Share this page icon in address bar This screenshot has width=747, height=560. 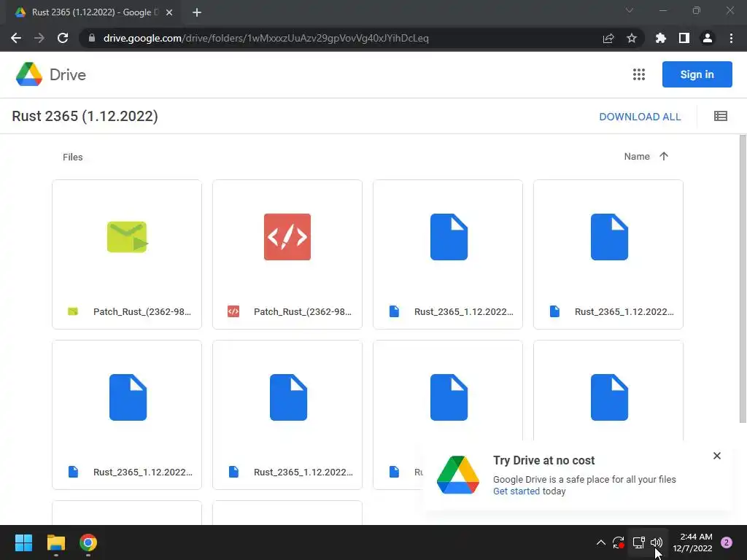608,38
